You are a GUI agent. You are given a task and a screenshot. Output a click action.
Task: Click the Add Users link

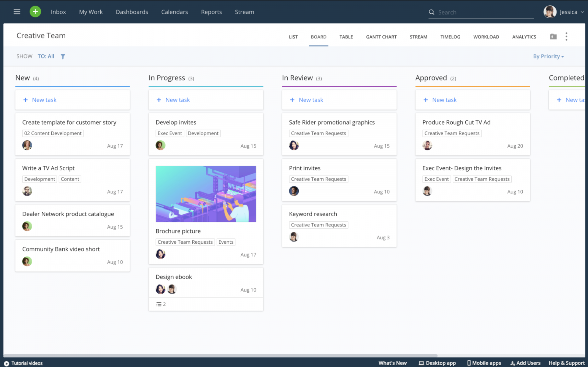(526, 363)
